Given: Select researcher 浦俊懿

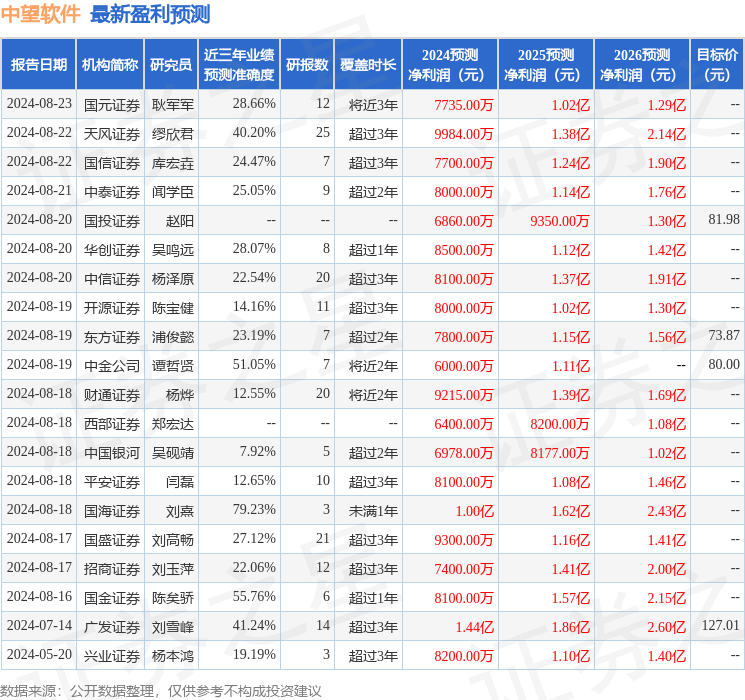Looking at the screenshot, I should point(173,337).
